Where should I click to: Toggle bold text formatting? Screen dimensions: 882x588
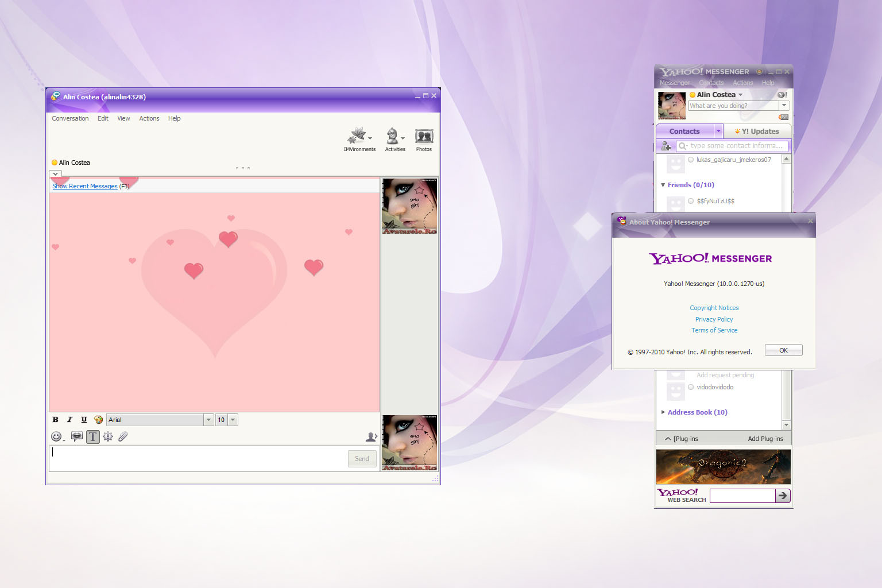[56, 420]
